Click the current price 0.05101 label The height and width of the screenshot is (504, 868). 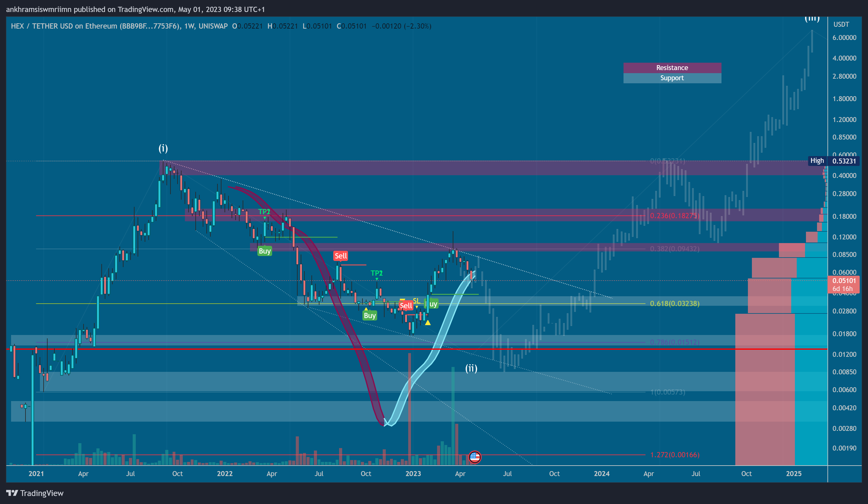843,281
